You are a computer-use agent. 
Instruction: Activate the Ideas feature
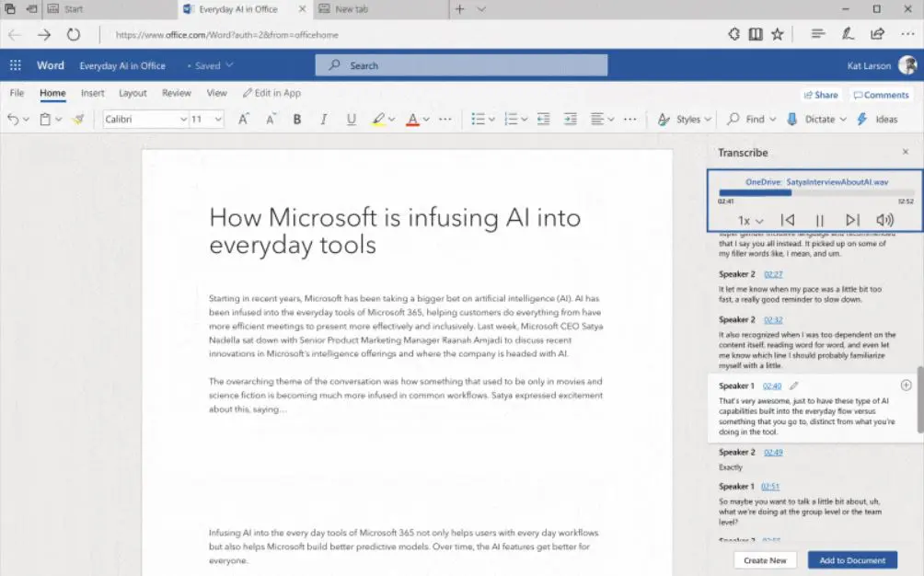click(883, 119)
